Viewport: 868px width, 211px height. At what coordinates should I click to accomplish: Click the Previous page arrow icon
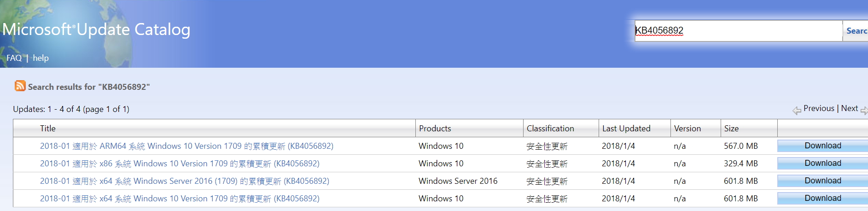797,110
